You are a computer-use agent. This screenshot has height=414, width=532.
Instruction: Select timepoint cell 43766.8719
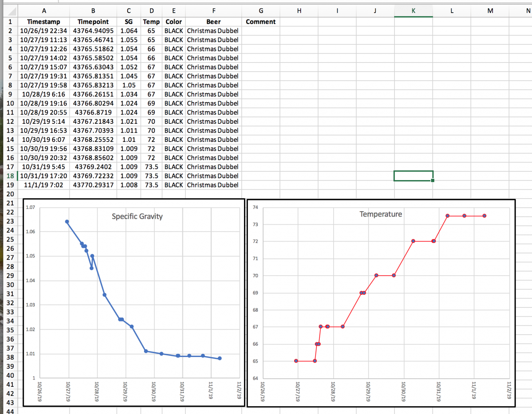pos(93,112)
